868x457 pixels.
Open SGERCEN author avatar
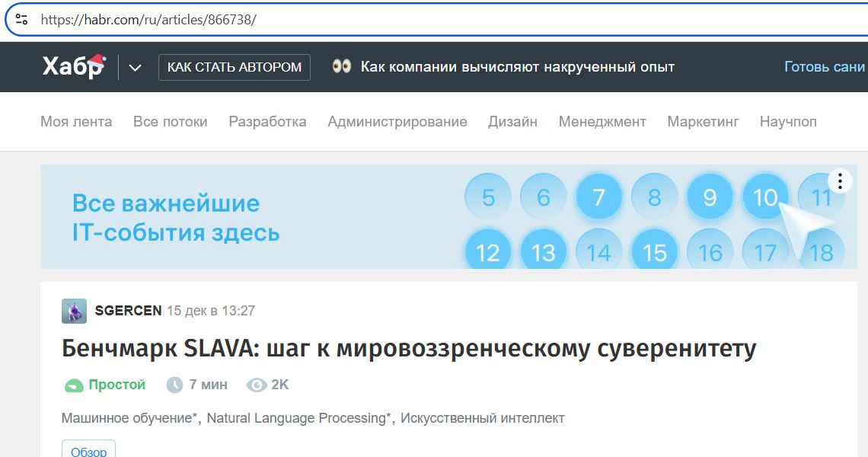click(x=74, y=311)
